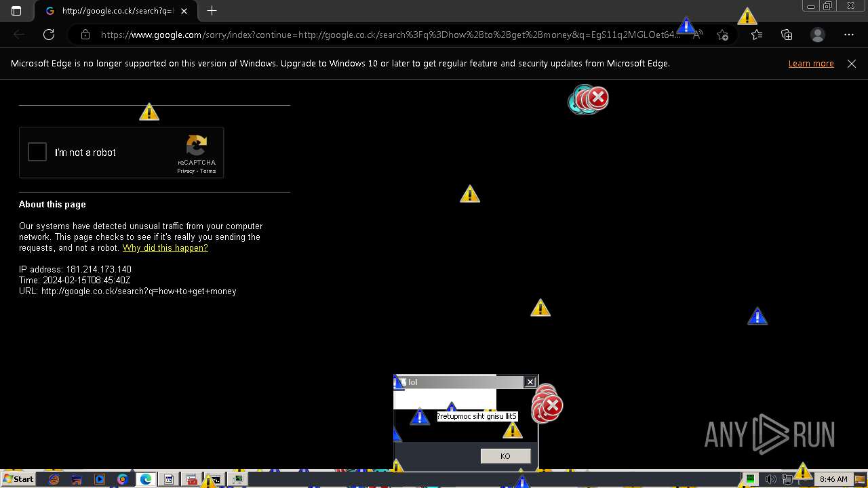Viewport: 868px width, 488px height.
Task: Refresh the current page
Action: (49, 35)
